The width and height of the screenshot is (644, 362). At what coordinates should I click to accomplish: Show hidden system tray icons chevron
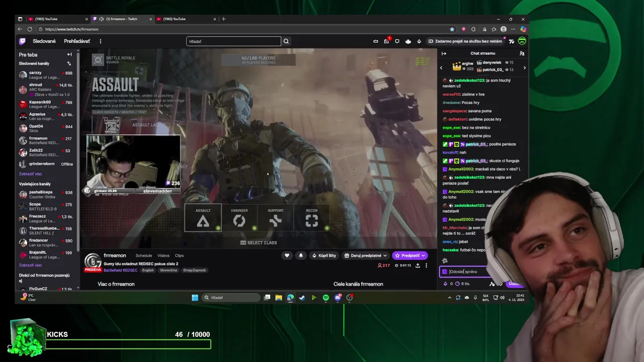449,298
